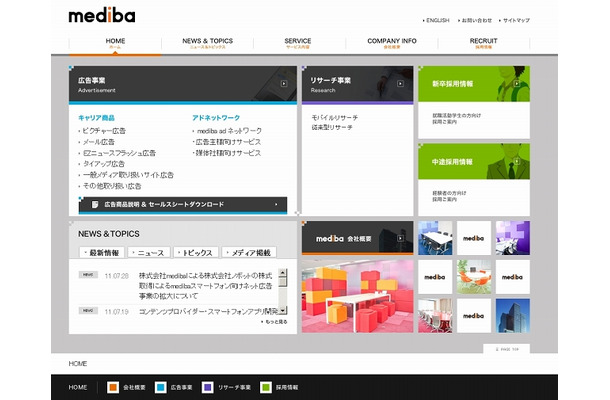Open 広告主様向けサービス link
The image size is (610, 400).
pos(228,142)
